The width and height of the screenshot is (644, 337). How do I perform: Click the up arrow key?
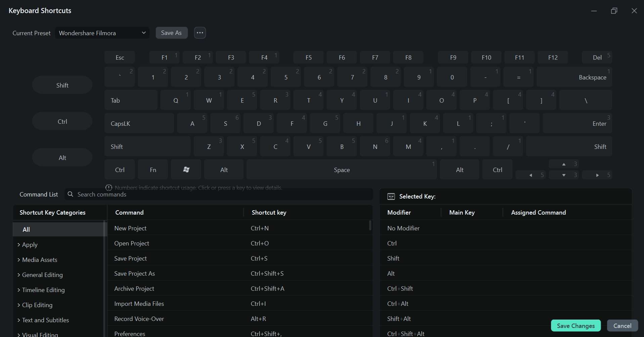pos(564,164)
